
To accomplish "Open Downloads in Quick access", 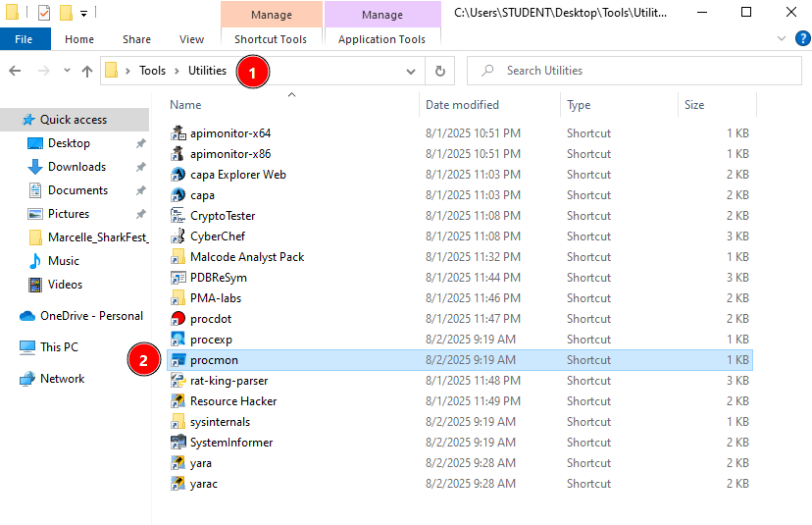I will (x=76, y=167).
